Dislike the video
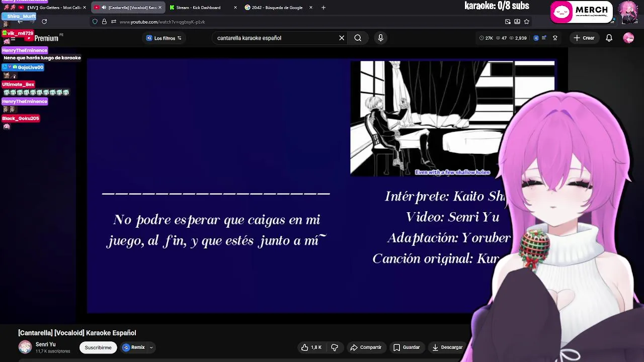This screenshot has width=644, height=362. tap(335, 347)
